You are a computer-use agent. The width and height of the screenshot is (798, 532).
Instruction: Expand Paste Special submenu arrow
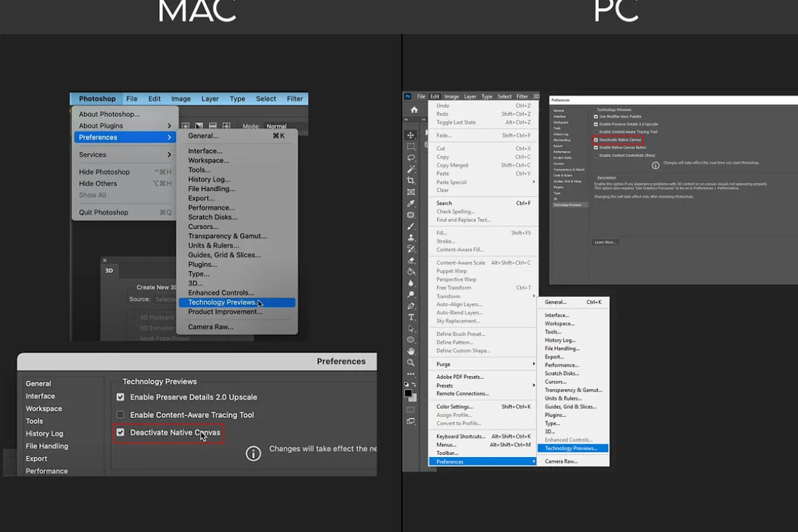coord(534,181)
